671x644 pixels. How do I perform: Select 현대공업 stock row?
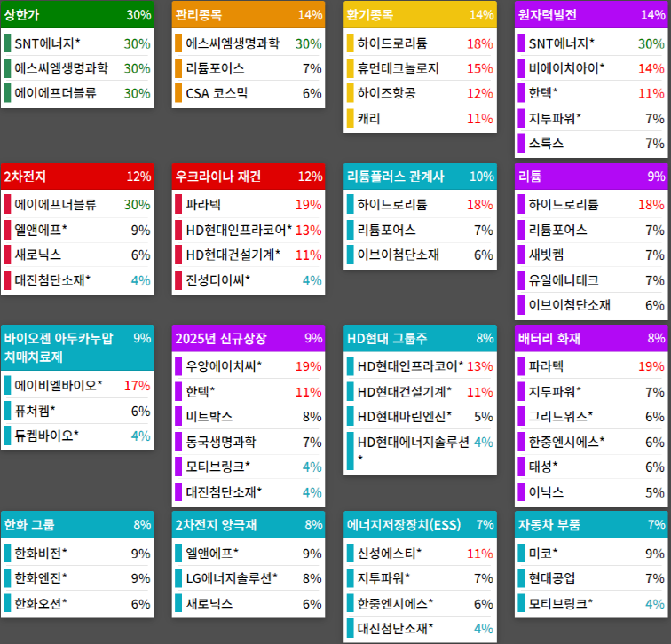pos(591,578)
